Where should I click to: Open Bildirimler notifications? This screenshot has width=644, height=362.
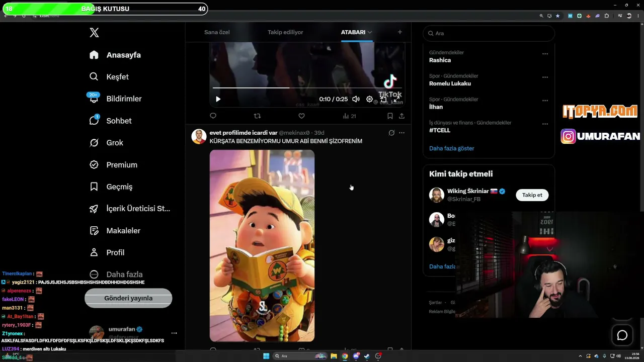coord(116,99)
